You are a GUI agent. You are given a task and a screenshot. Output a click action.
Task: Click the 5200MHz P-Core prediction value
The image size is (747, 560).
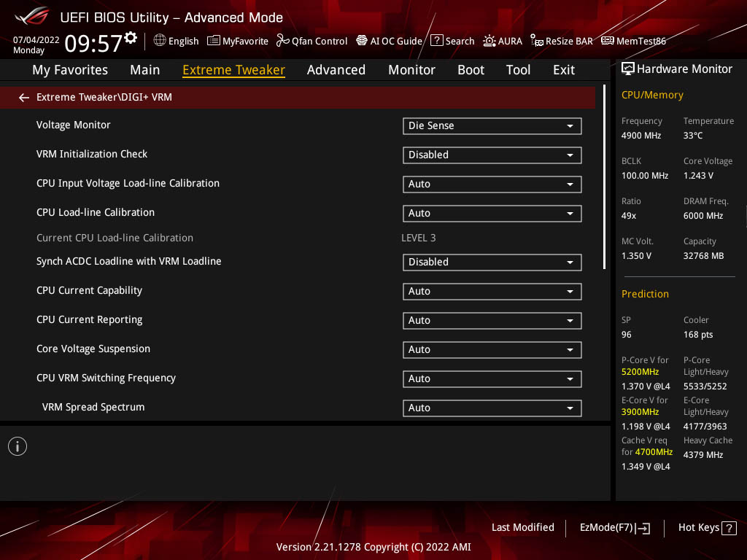[x=640, y=372]
